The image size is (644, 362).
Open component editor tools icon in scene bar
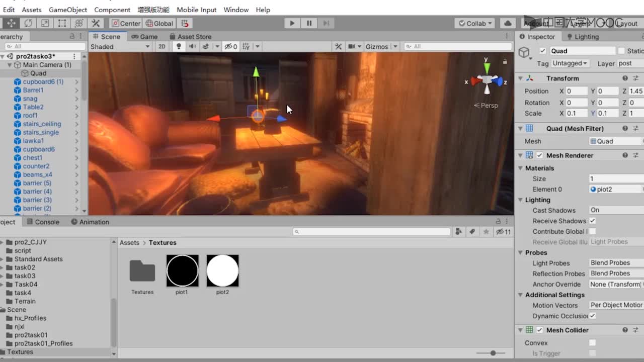pyautogui.click(x=338, y=46)
